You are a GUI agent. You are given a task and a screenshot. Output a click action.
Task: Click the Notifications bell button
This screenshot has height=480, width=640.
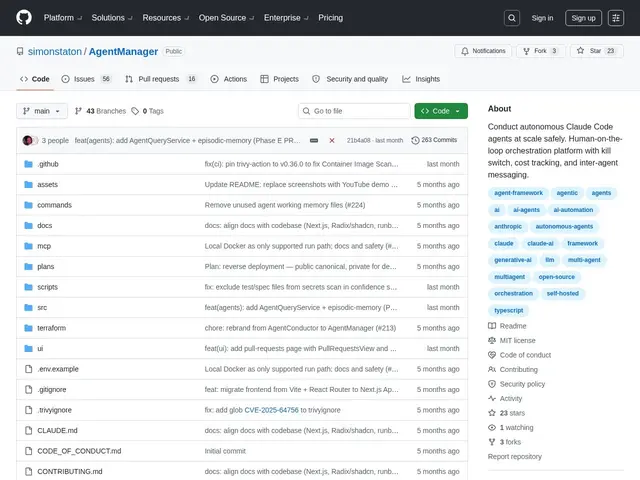click(x=483, y=51)
